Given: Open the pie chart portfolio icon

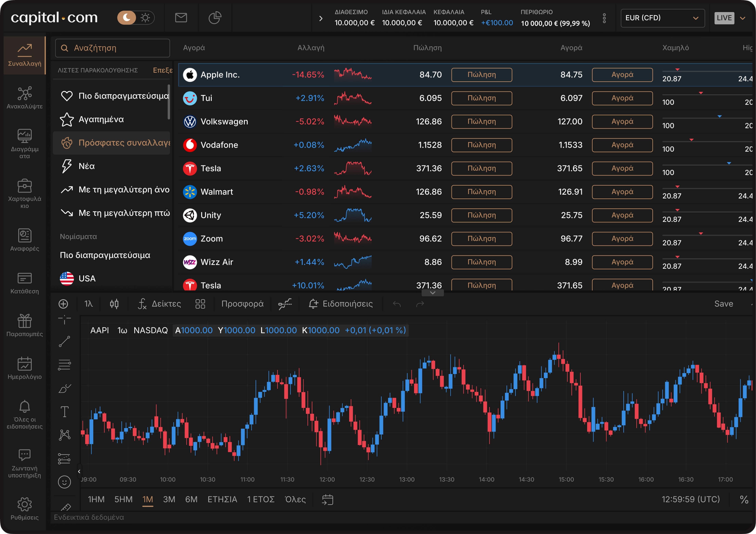Looking at the screenshot, I should coord(215,18).
